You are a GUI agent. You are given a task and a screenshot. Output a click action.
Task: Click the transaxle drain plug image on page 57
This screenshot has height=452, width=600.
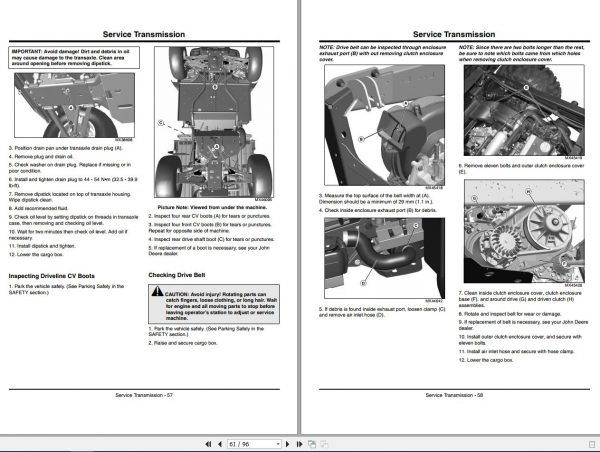tap(74, 105)
